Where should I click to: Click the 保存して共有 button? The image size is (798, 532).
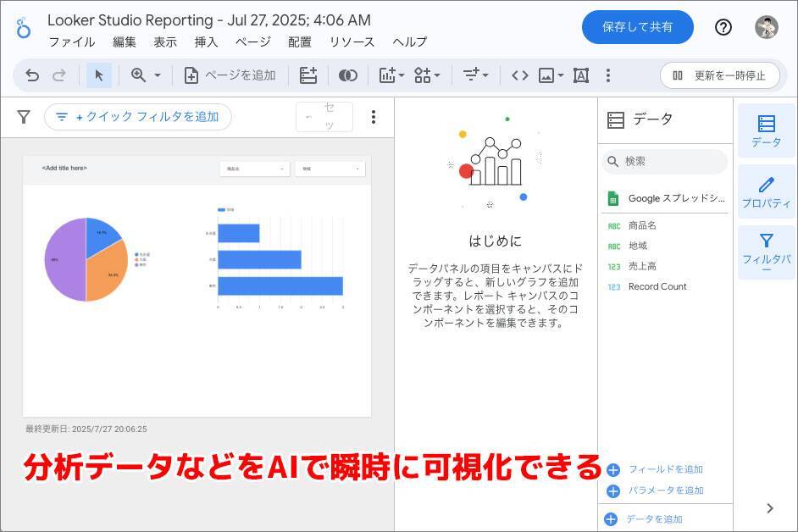tap(637, 27)
